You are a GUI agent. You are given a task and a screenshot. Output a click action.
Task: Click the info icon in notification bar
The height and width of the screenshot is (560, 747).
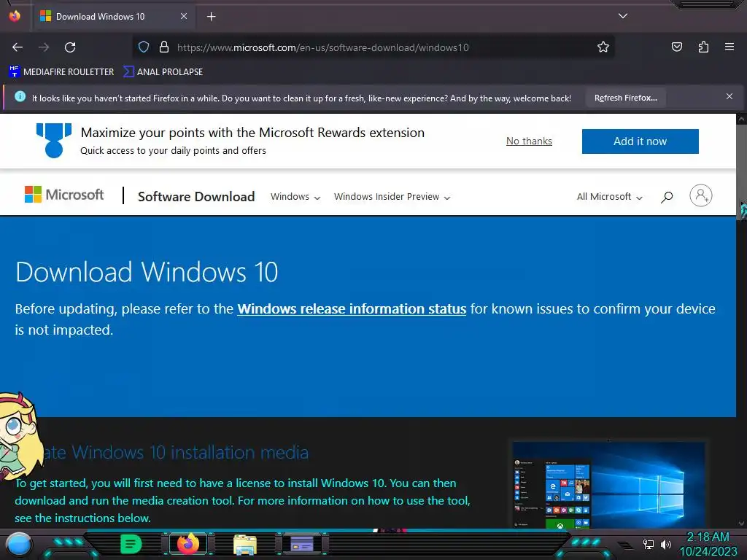tap(20, 97)
